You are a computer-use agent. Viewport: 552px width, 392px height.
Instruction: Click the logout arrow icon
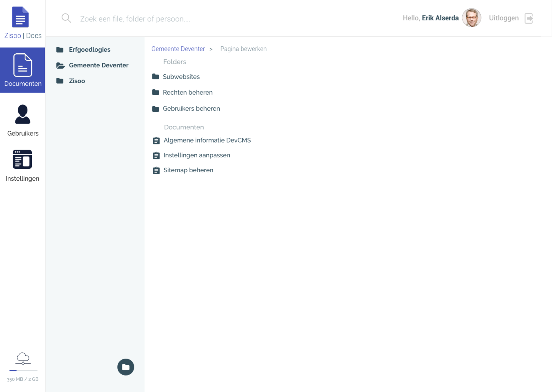(529, 18)
